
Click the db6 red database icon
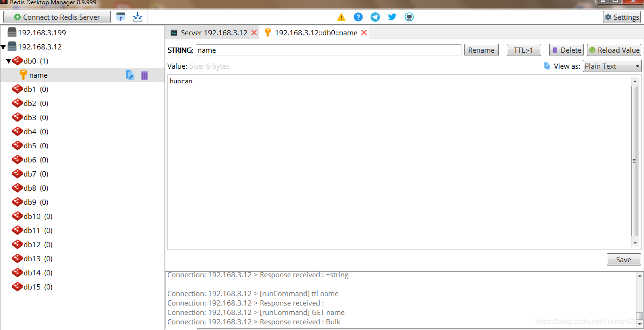pyautogui.click(x=17, y=160)
